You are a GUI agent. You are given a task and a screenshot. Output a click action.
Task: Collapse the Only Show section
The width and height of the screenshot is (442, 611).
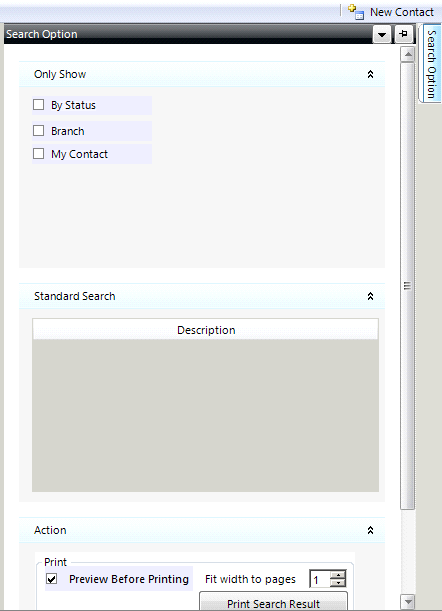coord(370,74)
